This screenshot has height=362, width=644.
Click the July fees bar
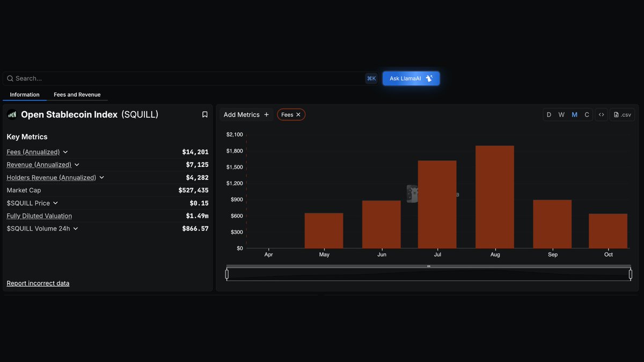point(437,204)
